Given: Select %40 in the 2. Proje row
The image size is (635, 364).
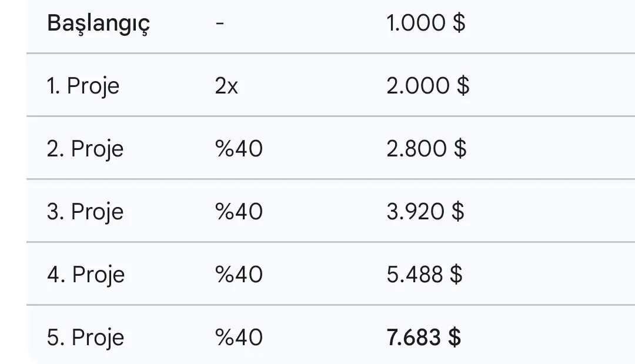Looking at the screenshot, I should [239, 149].
